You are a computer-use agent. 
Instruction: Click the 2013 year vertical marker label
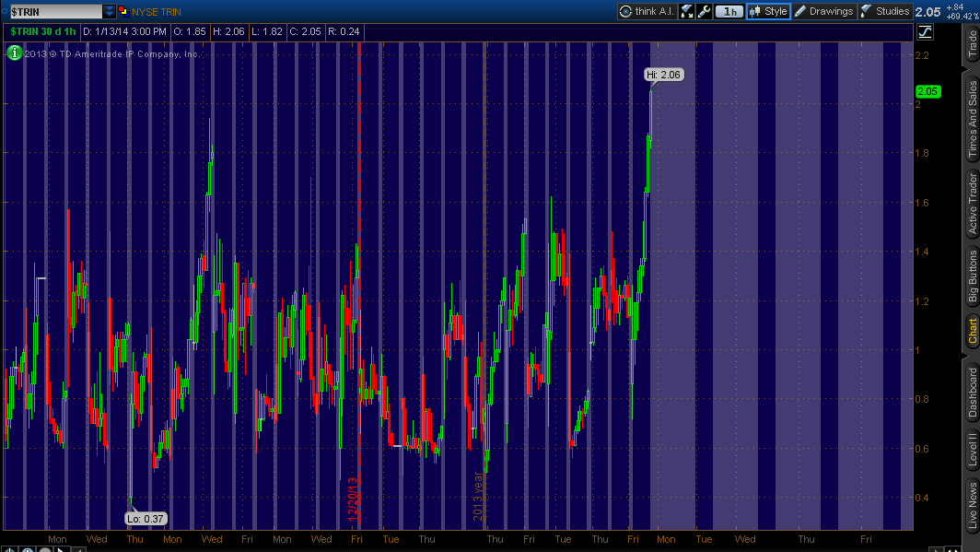tap(477, 496)
